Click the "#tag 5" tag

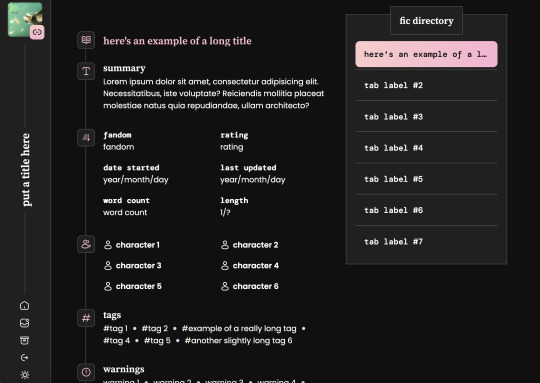pyautogui.click(x=157, y=341)
